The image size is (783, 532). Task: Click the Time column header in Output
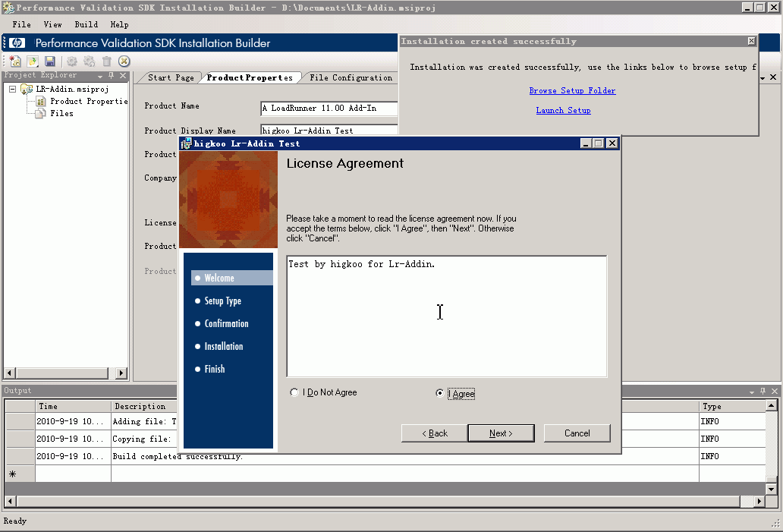click(73, 406)
